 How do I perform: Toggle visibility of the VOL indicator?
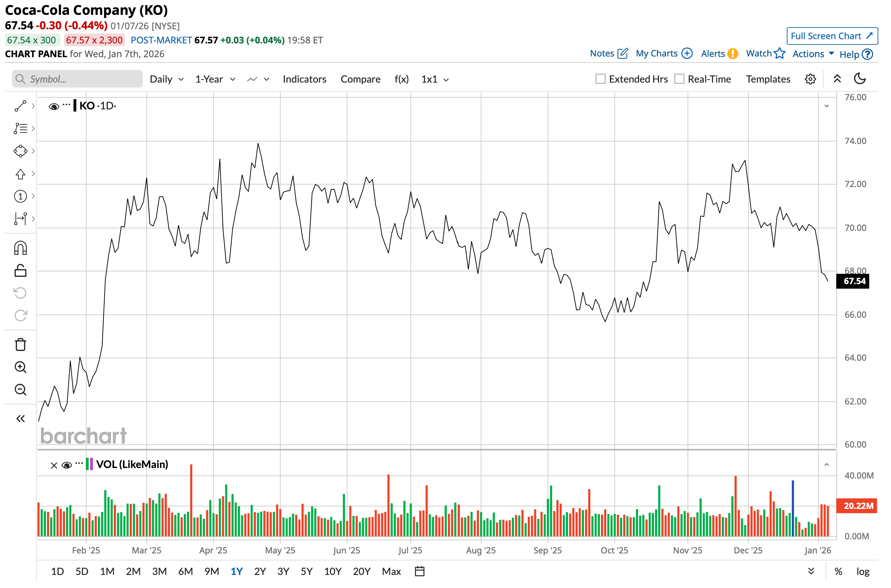(67, 466)
